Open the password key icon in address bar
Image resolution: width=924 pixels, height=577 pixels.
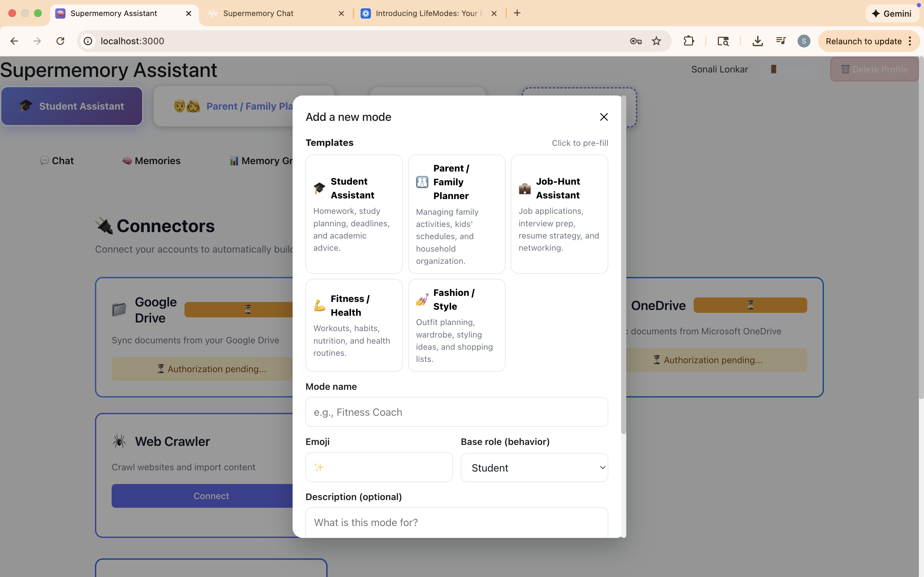pyautogui.click(x=635, y=41)
